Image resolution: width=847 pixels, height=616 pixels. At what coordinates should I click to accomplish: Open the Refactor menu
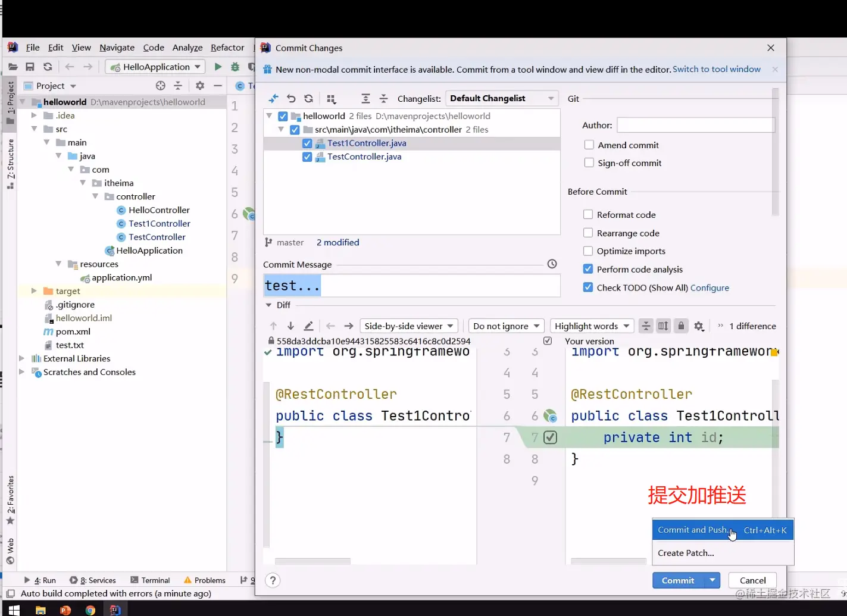(227, 48)
